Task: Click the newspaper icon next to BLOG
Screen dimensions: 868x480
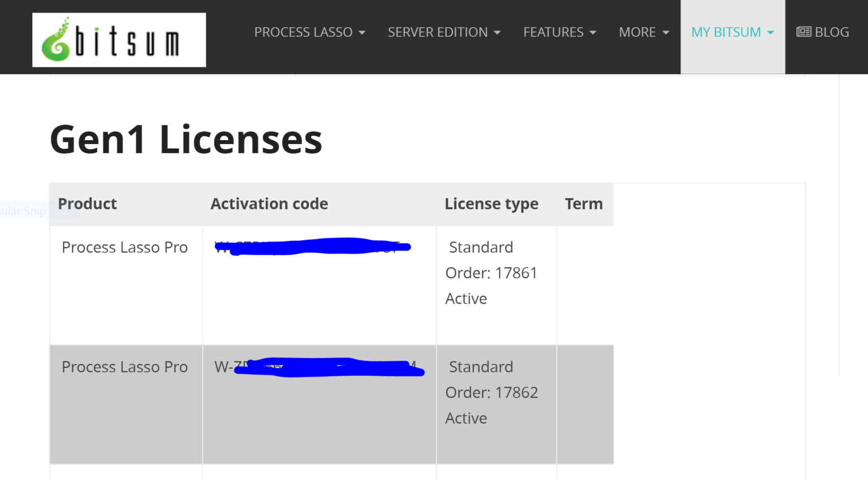Action: pos(803,32)
